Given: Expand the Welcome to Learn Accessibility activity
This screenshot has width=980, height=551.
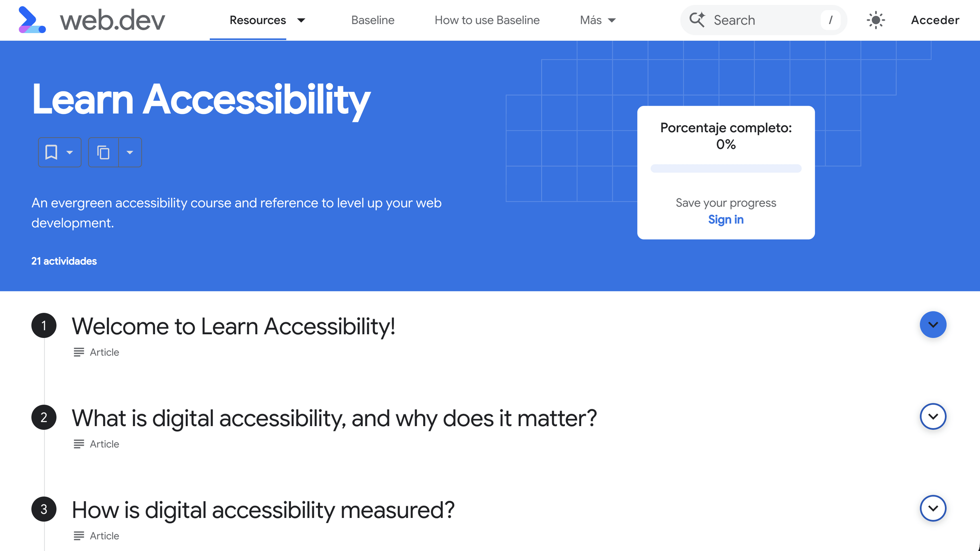Looking at the screenshot, I should (933, 324).
